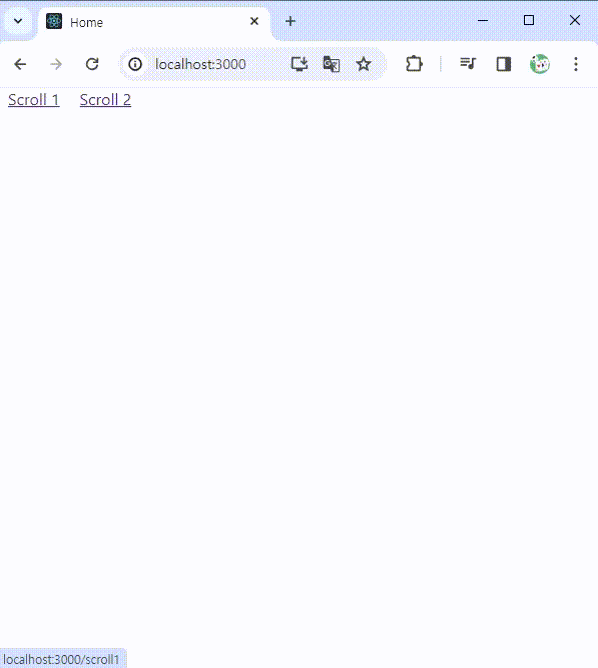This screenshot has width=598, height=668.
Task: Maximize the browser window
Action: tap(529, 20)
